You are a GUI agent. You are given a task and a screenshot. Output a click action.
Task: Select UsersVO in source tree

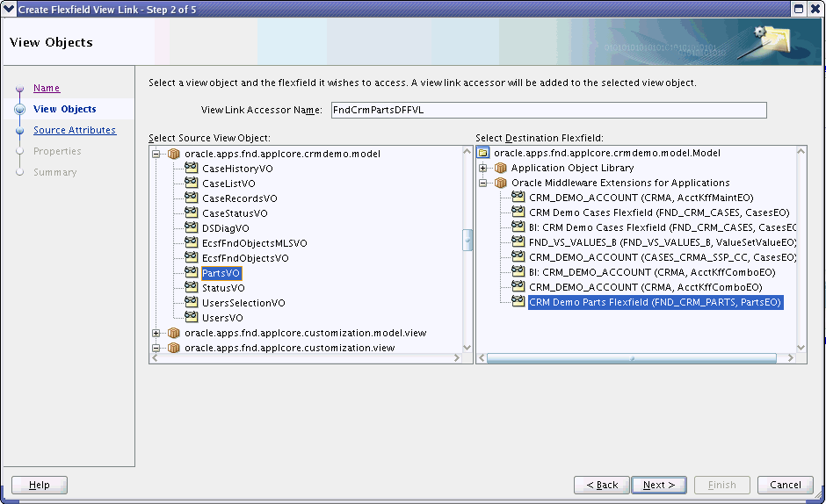coord(222,318)
